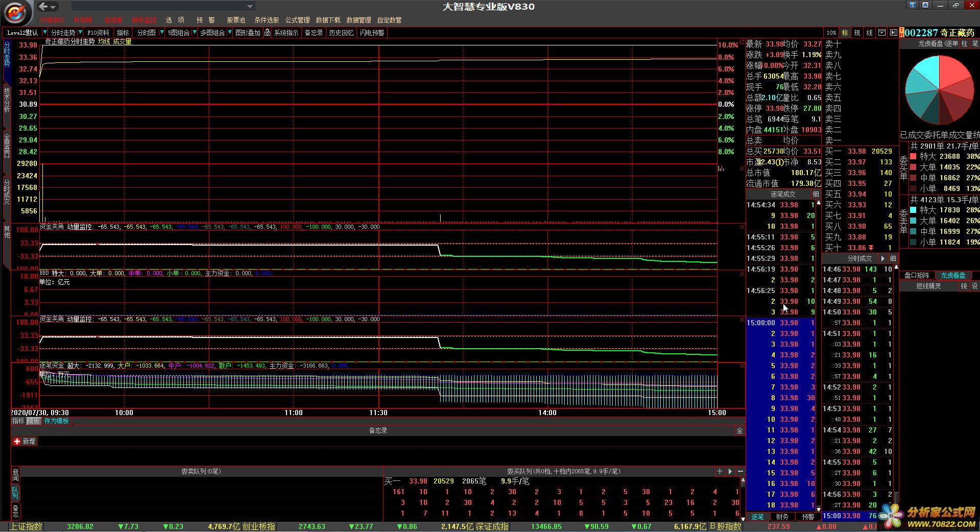This screenshot has width=980, height=532.
Task: Click the 细 button beside 逐笔成交
Action: pos(816,195)
